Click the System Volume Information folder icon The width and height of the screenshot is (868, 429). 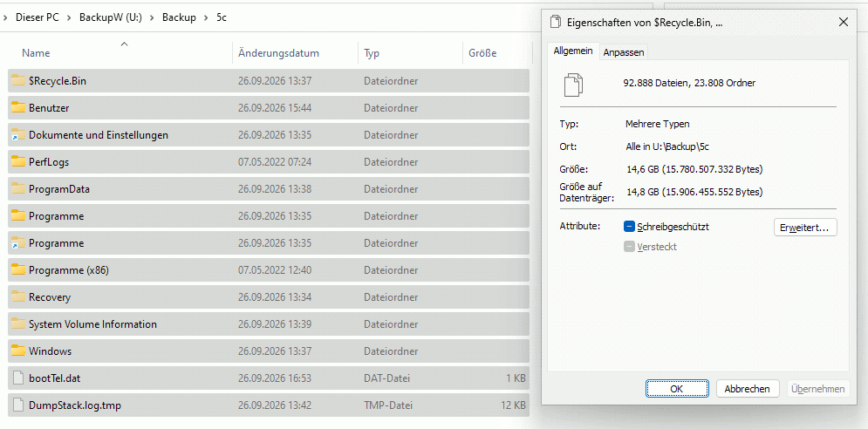tap(19, 324)
